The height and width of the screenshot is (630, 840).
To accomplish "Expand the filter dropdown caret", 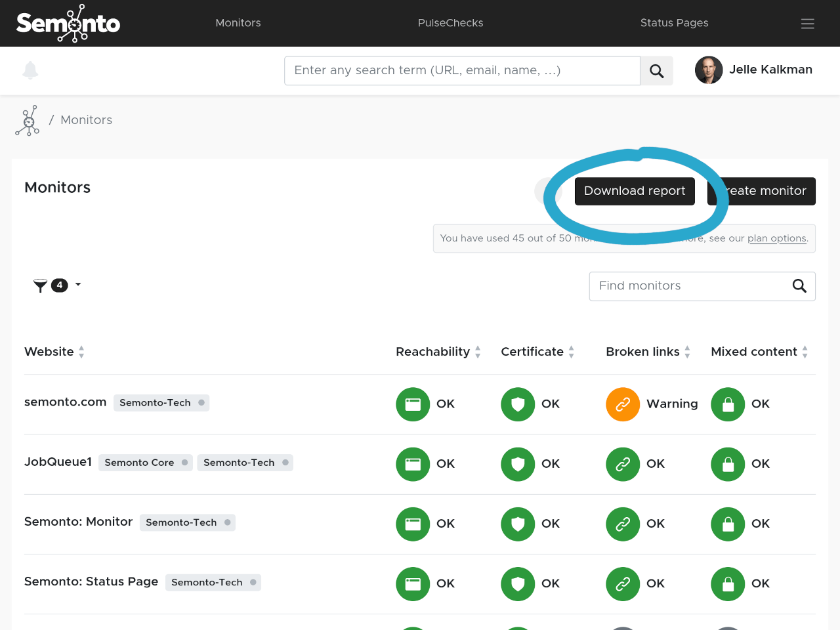I will (x=78, y=285).
